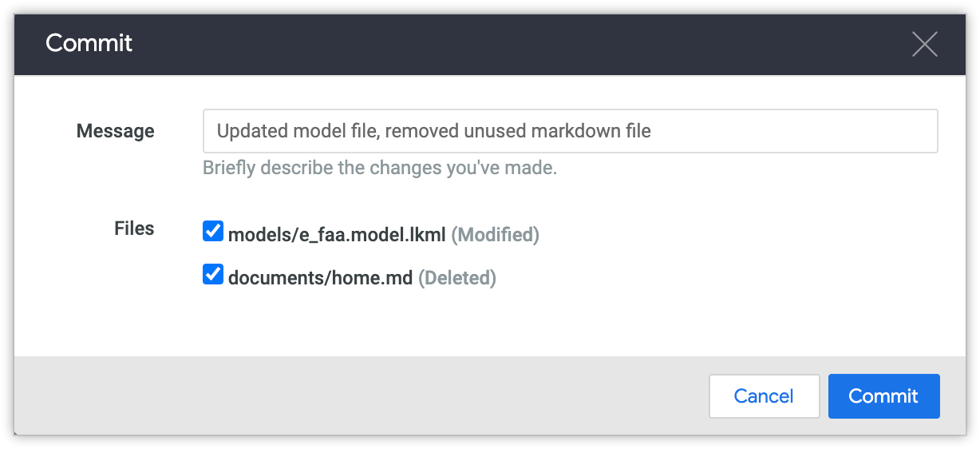Close the Commit dialog with the X icon
This screenshot has height=449, width=980.
(924, 44)
